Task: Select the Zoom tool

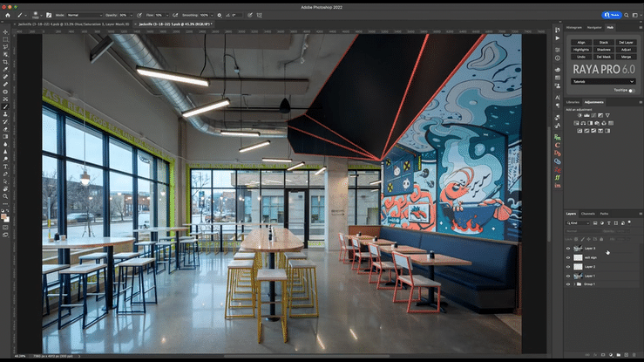Action: tap(5, 196)
